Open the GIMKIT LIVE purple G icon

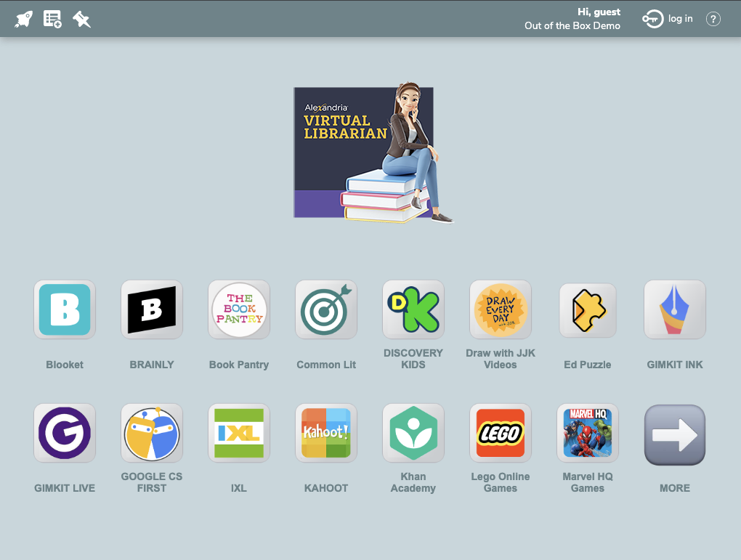pyautogui.click(x=65, y=433)
